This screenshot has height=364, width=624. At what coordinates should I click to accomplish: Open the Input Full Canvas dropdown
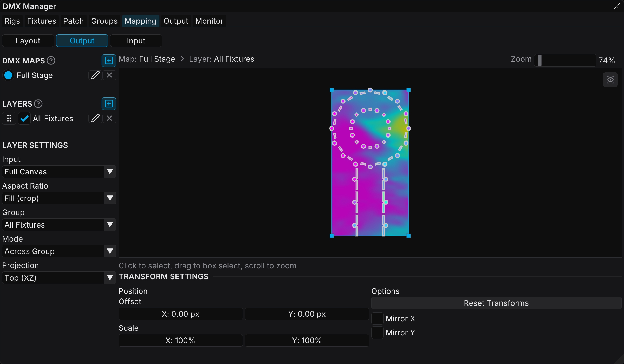59,172
